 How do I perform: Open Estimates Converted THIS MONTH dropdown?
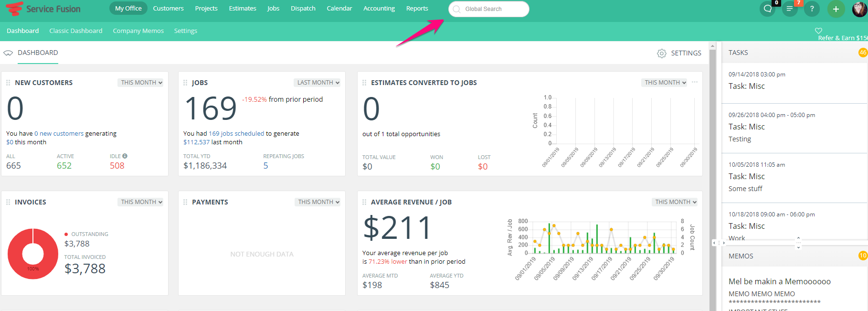tap(664, 83)
